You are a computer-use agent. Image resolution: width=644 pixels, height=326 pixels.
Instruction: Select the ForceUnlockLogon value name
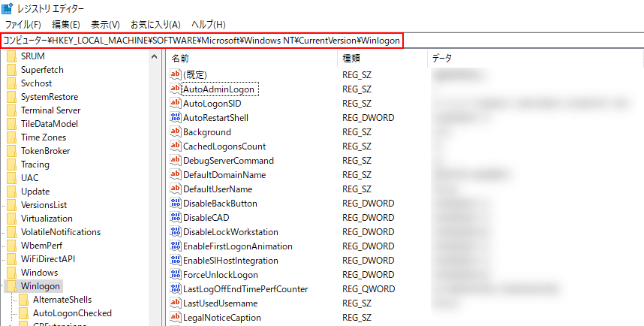tap(221, 275)
